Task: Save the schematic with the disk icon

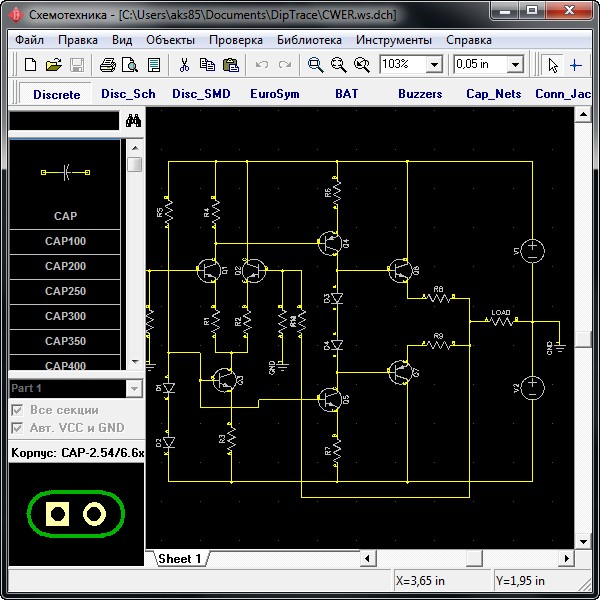Action: (76, 65)
